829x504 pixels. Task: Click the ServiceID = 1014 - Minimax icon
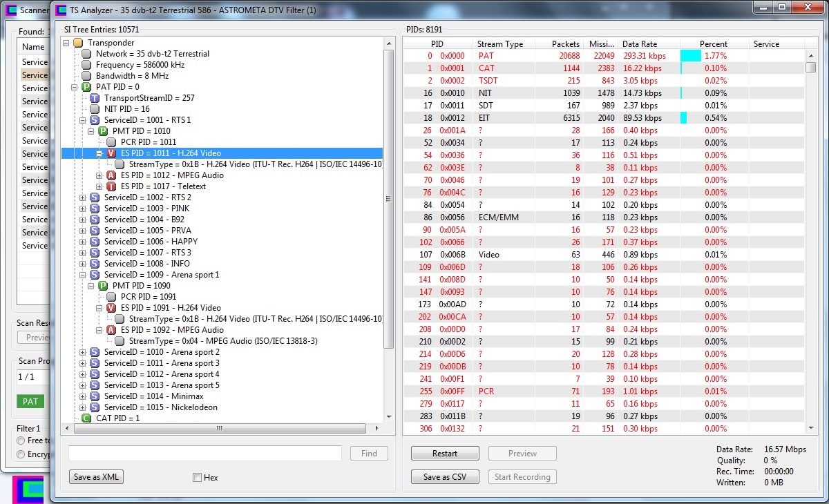pos(95,396)
